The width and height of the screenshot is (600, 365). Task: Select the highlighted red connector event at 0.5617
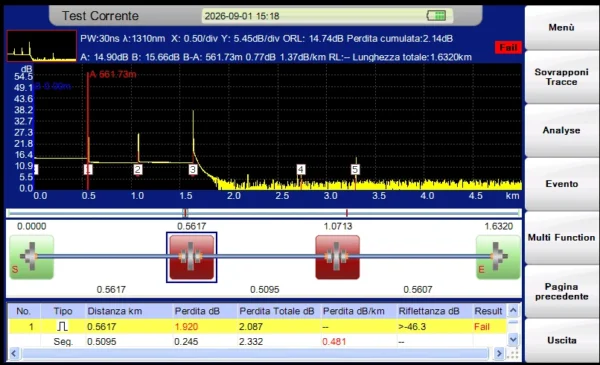point(192,257)
